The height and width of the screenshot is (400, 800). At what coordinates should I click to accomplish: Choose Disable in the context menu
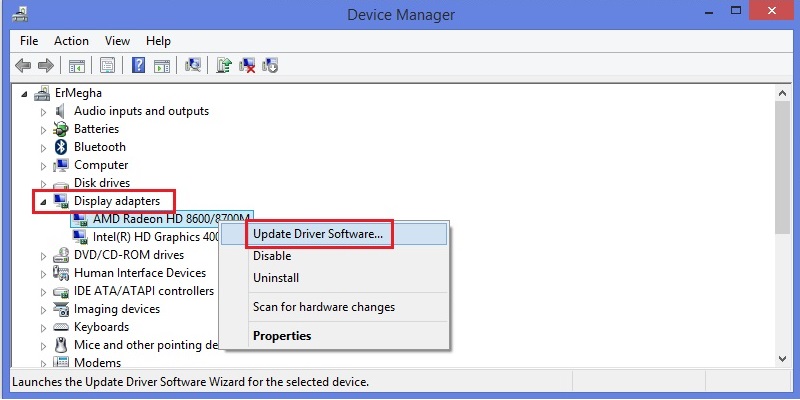pyautogui.click(x=334, y=256)
